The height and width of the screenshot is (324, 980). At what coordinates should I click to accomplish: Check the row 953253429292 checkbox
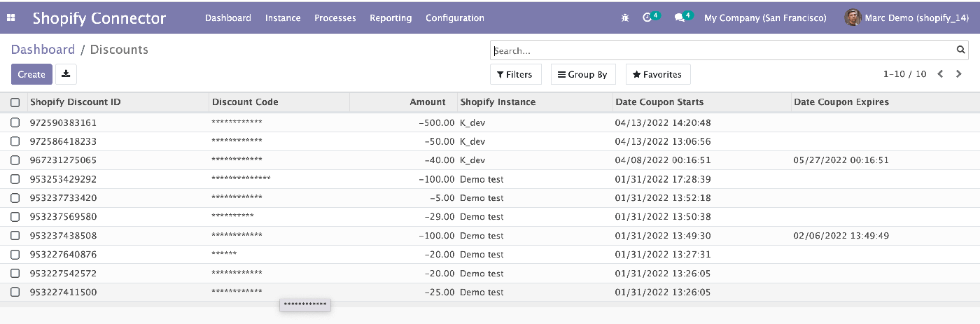pos(15,179)
